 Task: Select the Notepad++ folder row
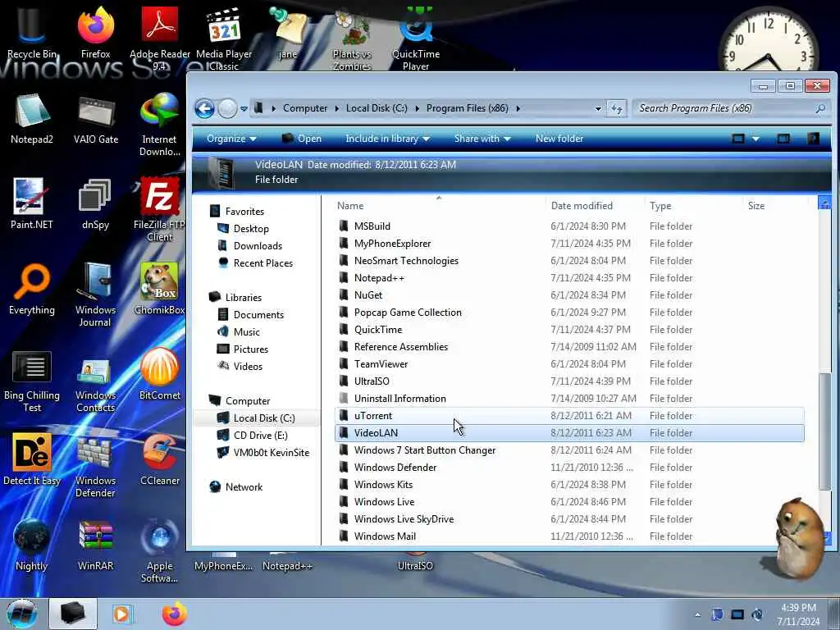(x=569, y=278)
